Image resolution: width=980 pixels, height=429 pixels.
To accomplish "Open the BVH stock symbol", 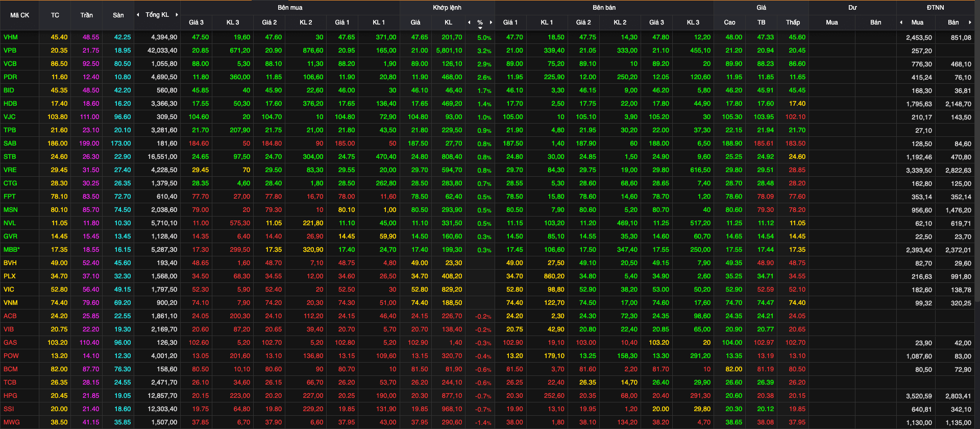I will [x=10, y=263].
